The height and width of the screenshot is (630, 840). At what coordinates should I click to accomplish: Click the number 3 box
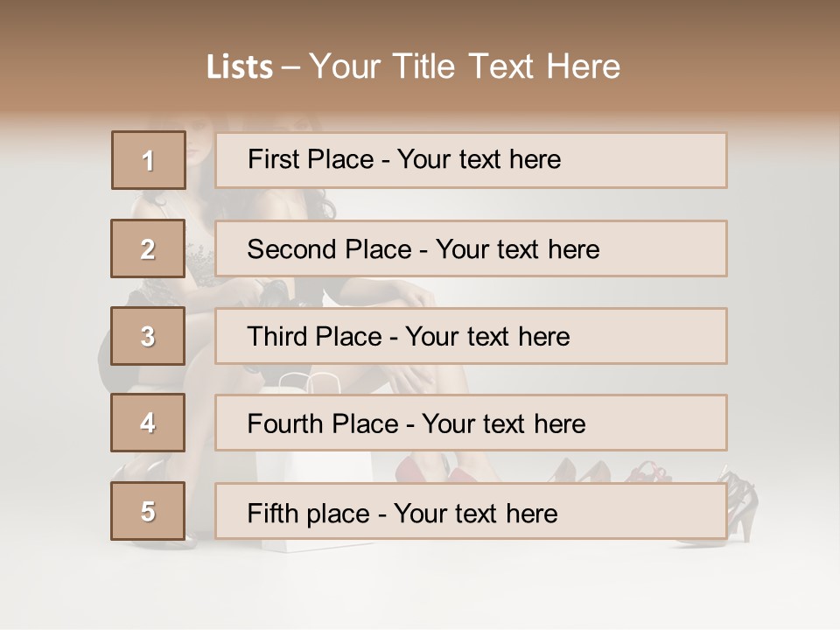(x=148, y=336)
